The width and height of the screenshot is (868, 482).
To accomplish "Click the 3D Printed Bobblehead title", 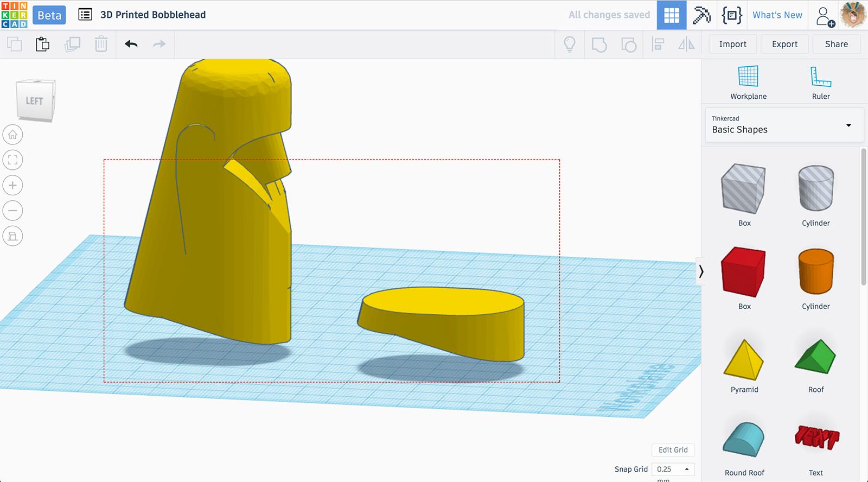I will point(153,15).
